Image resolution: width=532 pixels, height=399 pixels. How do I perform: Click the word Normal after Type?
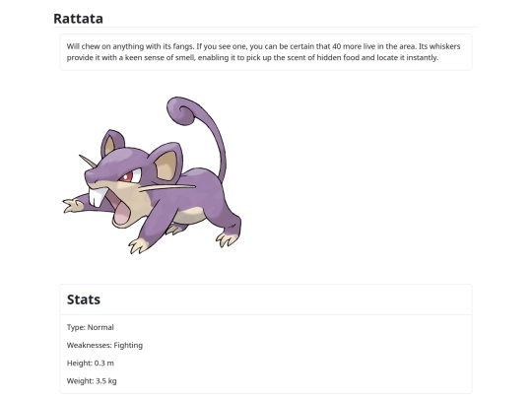[x=100, y=327]
